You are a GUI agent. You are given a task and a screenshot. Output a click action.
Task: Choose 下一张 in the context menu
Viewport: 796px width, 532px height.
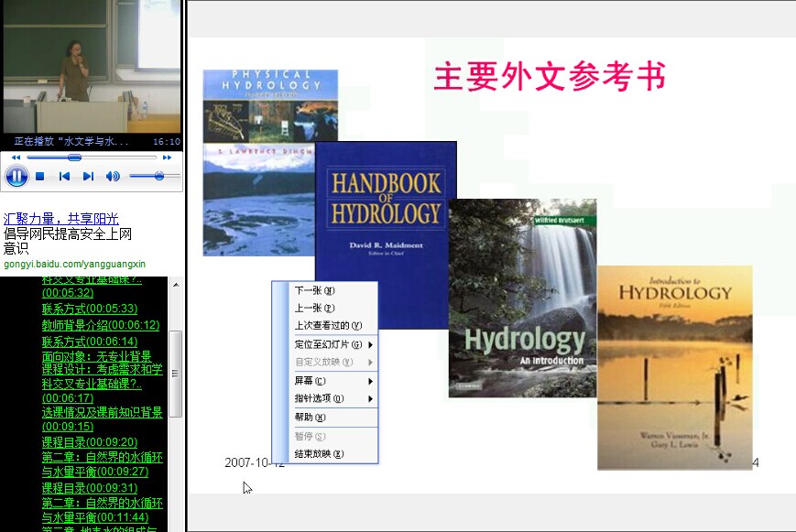click(315, 290)
